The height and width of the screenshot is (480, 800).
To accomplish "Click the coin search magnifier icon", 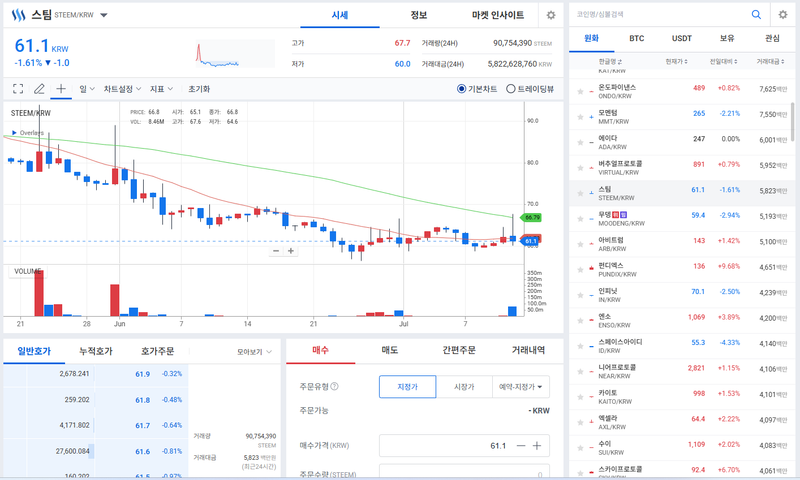I will [756, 15].
